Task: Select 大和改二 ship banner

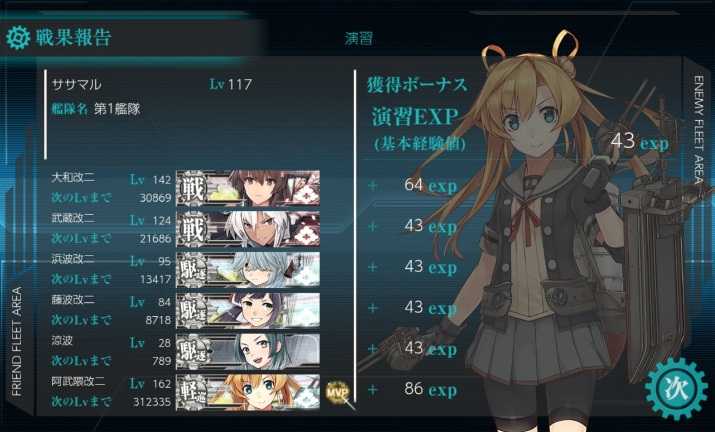Action: 248,187
